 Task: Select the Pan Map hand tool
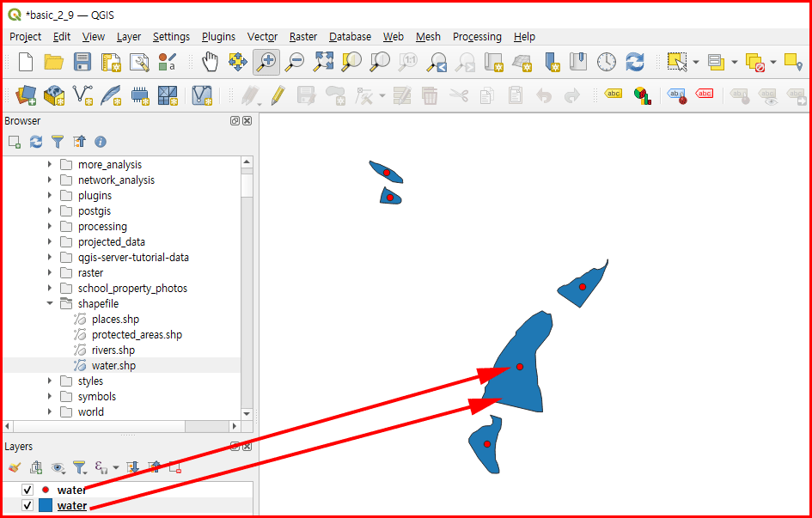coord(210,62)
